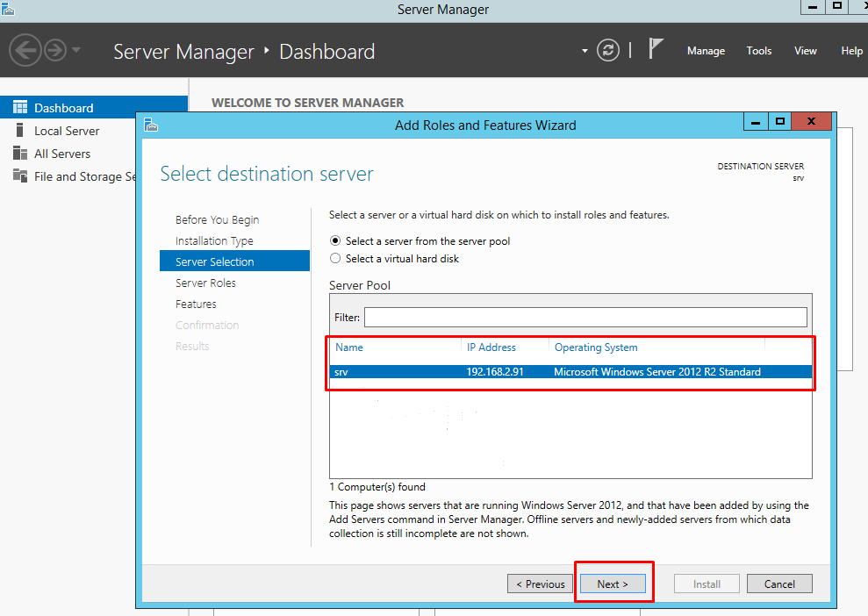868x616 pixels.
Task: Go to Server Roles wizard step
Action: [x=205, y=283]
